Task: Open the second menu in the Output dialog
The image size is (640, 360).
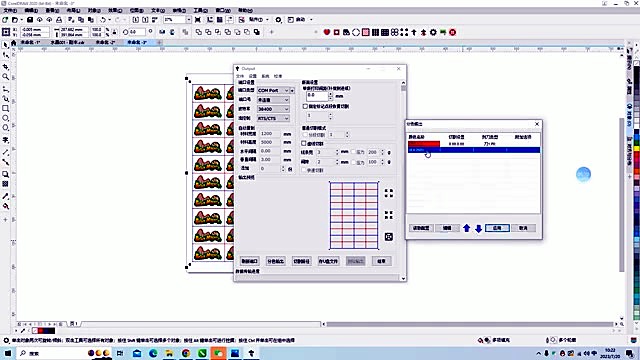Action: tap(253, 76)
